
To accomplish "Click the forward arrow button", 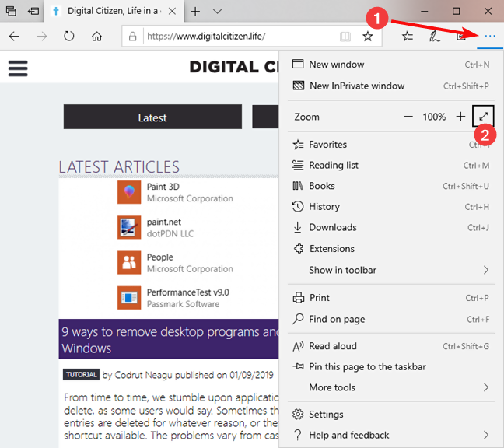I will (x=41, y=37).
